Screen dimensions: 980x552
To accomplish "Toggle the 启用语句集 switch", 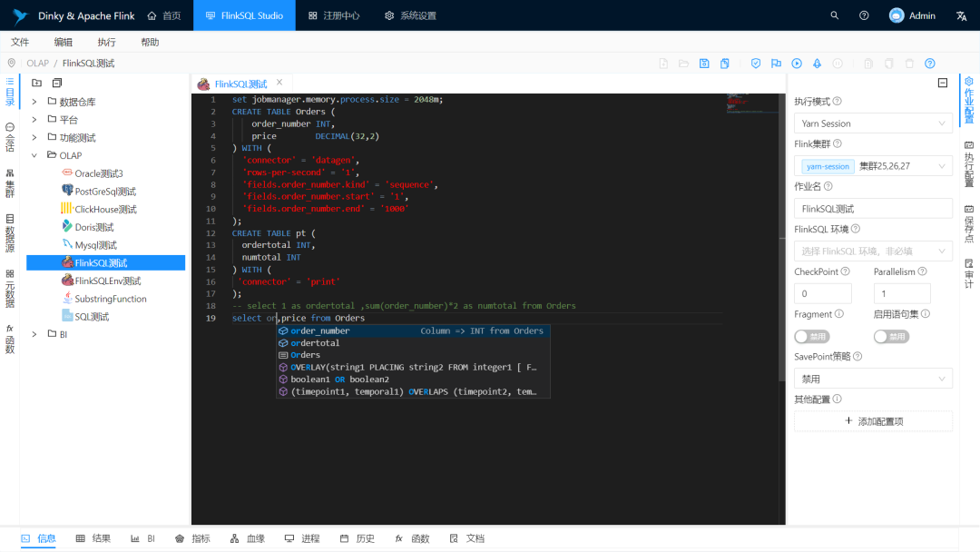I will [891, 336].
